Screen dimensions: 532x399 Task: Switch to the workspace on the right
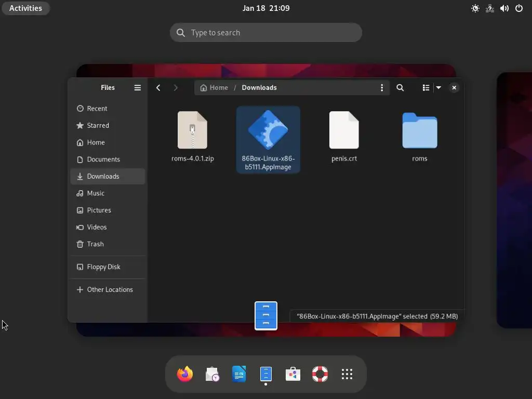pos(514,200)
